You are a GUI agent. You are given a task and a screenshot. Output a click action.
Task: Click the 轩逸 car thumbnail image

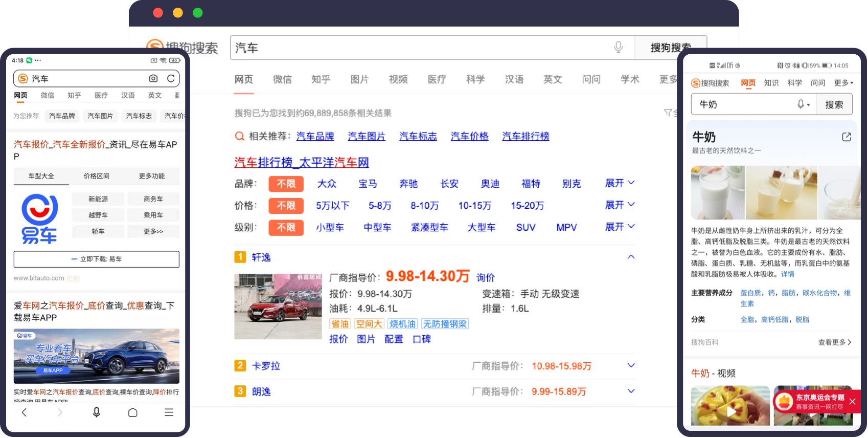278,306
